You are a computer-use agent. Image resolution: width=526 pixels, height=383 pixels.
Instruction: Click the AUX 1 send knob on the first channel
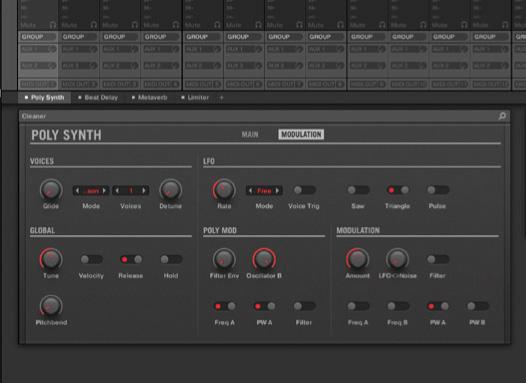tap(52, 49)
